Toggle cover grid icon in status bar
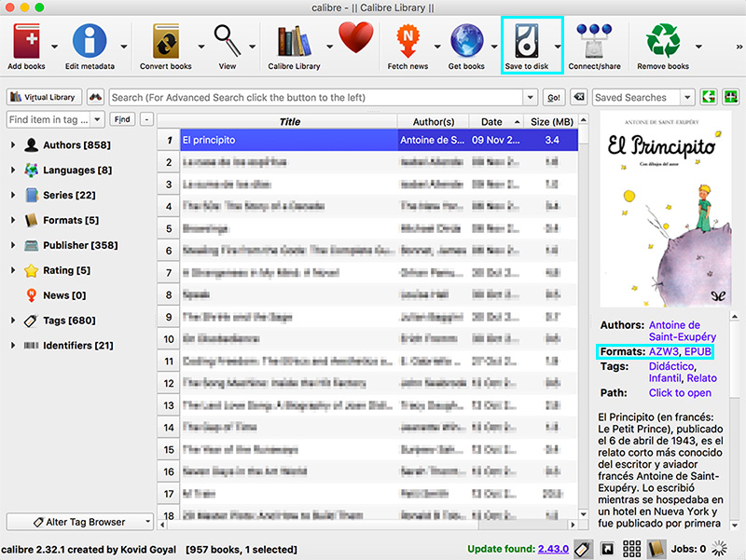 click(x=632, y=549)
